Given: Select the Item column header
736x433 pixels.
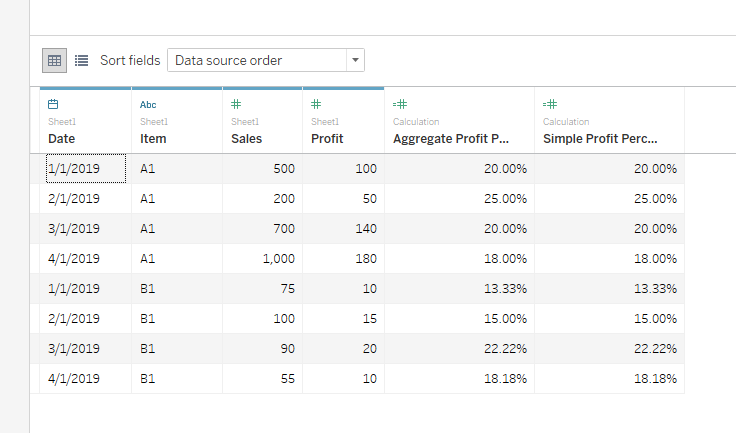Looking at the screenshot, I should (153, 139).
